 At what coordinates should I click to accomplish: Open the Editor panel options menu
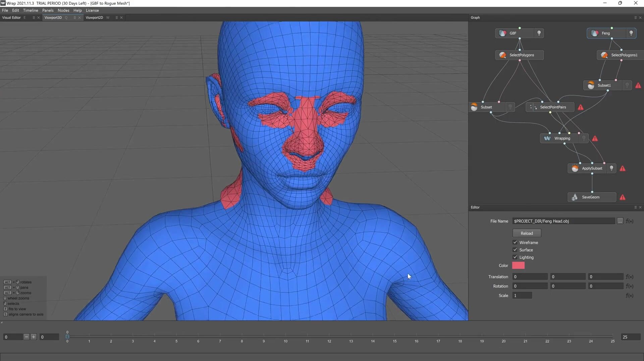(635, 207)
